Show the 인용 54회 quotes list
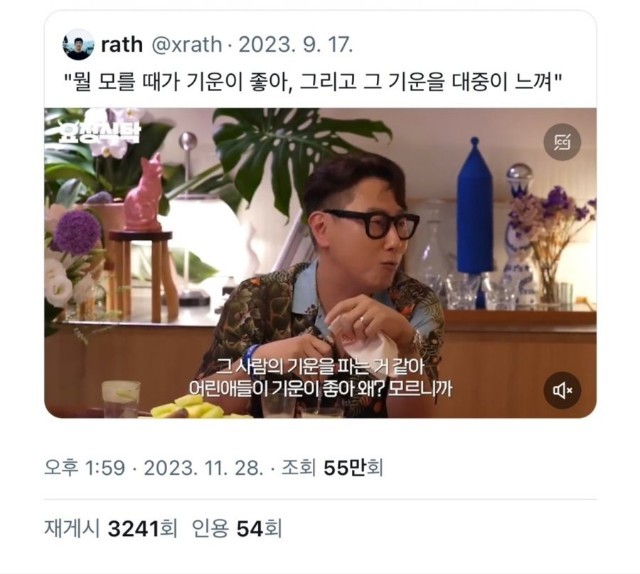 pos(237,529)
